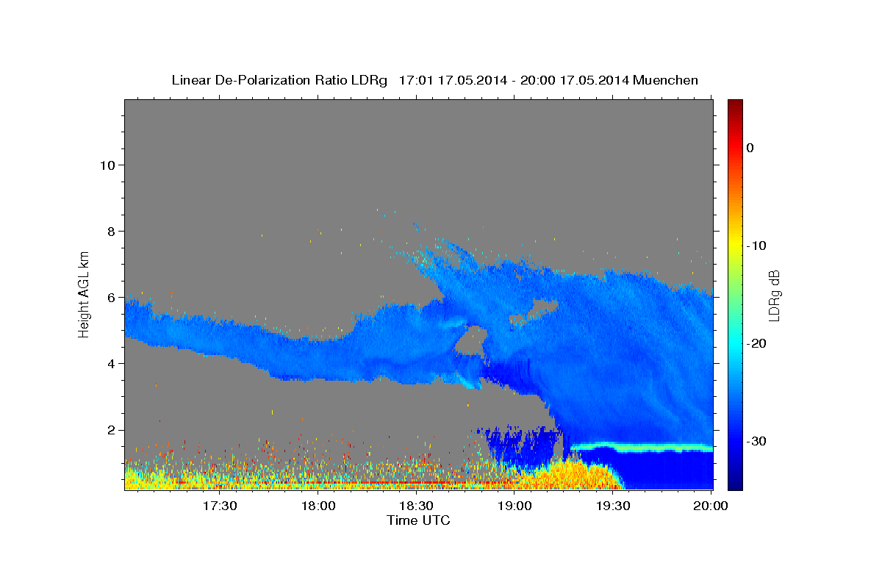Screen dimensions: 882x588
Task: Click the colorbar label -30
Action: tap(756, 441)
